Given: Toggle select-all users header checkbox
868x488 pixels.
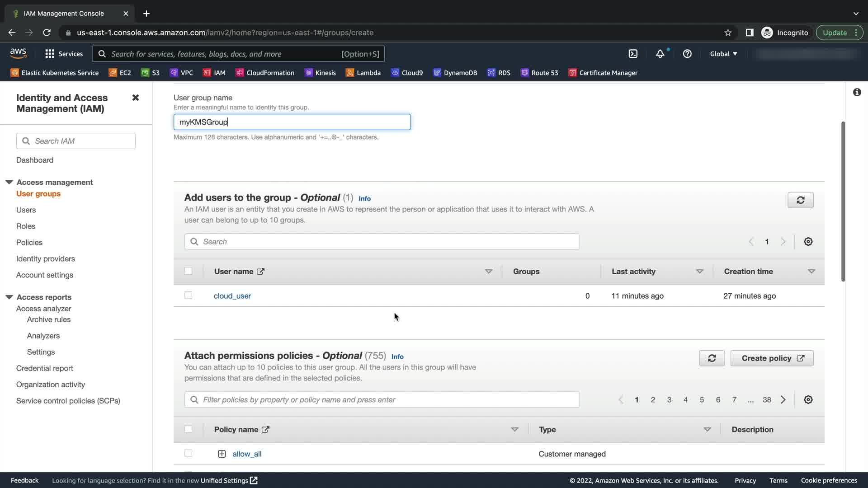Looking at the screenshot, I should [x=189, y=271].
